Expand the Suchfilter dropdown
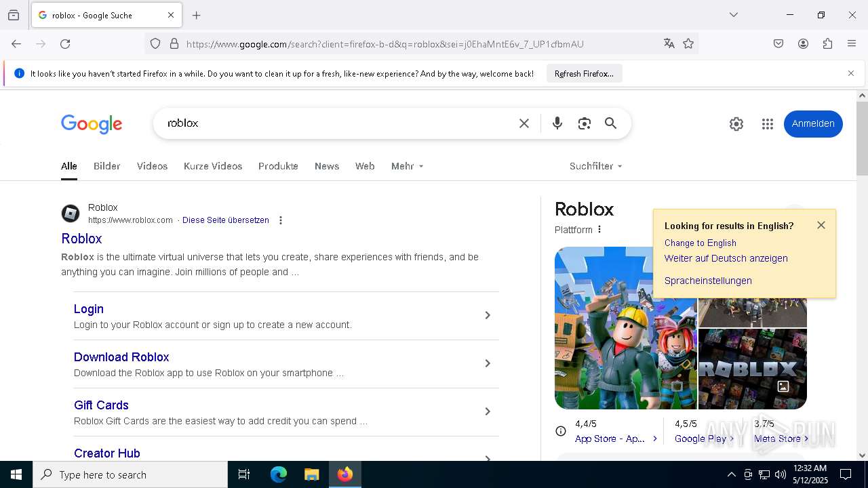 [596, 166]
